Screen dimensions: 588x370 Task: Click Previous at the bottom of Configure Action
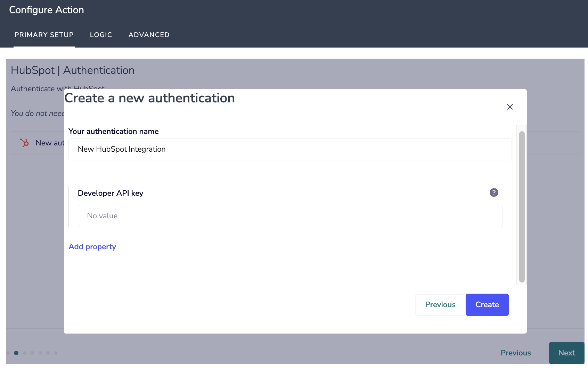coord(516,353)
